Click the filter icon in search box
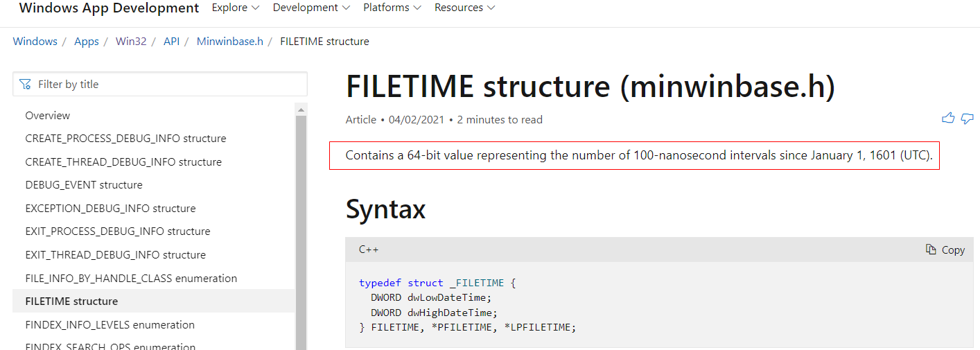Screen dimensions: 980x350 coord(26,85)
